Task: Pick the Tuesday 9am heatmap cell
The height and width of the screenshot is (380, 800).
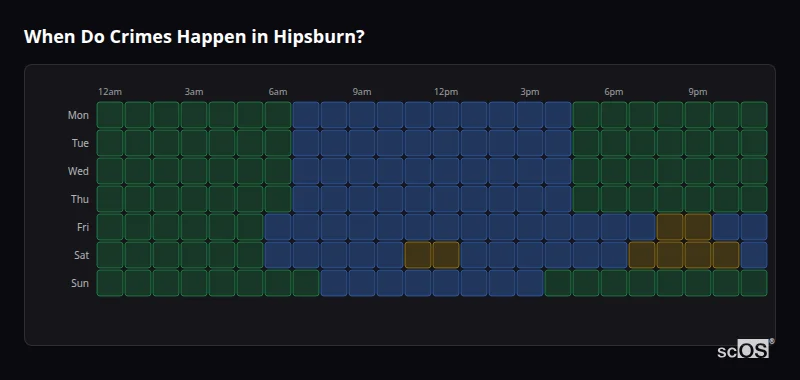Action: pos(362,143)
